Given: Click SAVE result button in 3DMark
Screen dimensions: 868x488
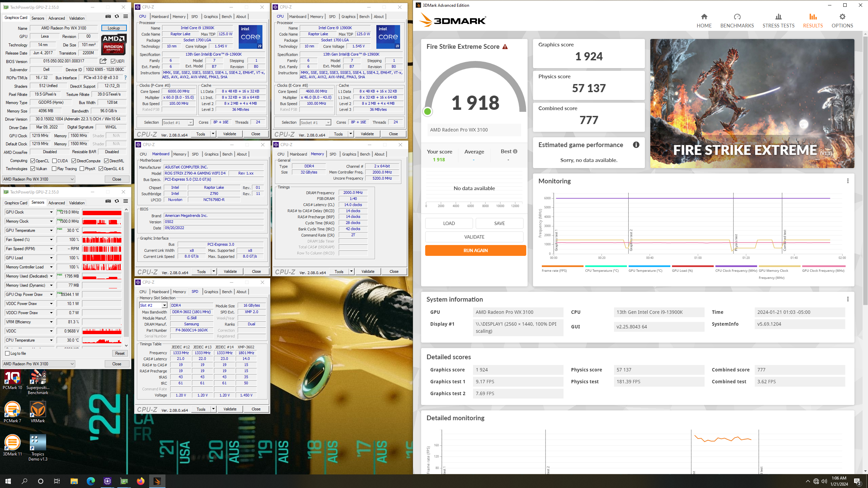Looking at the screenshot, I should pos(499,223).
